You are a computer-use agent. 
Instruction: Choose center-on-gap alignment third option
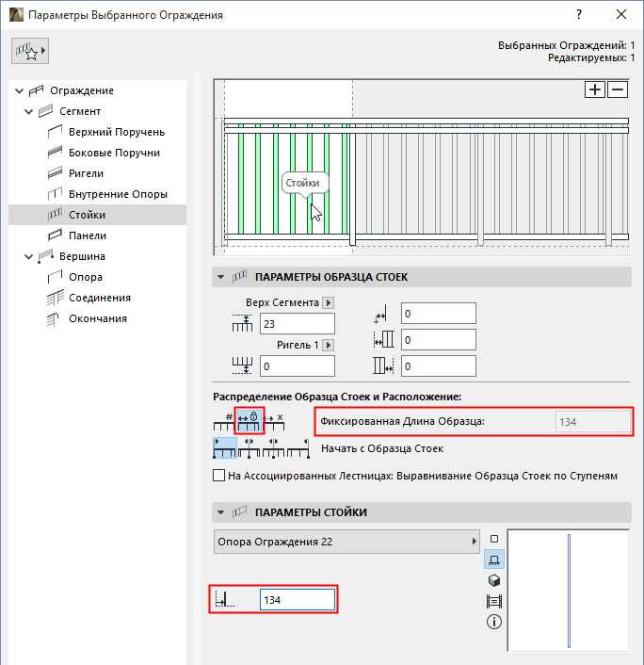coord(273,448)
